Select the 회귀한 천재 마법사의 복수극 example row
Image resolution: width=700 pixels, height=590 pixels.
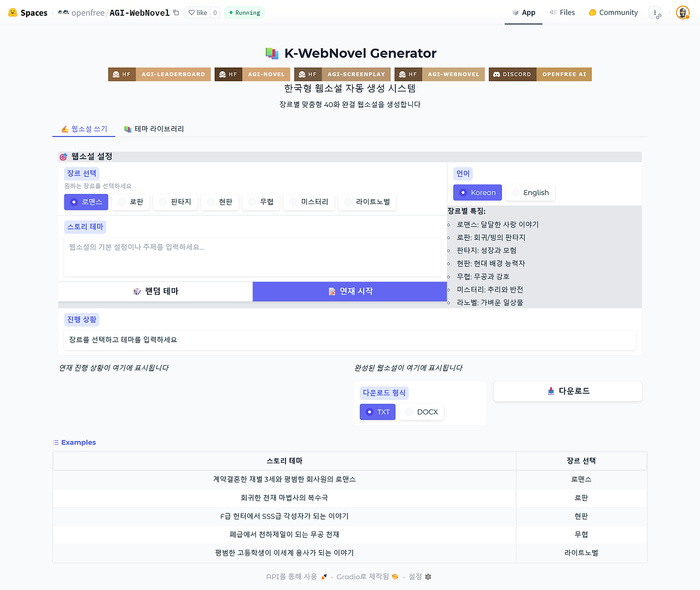point(284,498)
